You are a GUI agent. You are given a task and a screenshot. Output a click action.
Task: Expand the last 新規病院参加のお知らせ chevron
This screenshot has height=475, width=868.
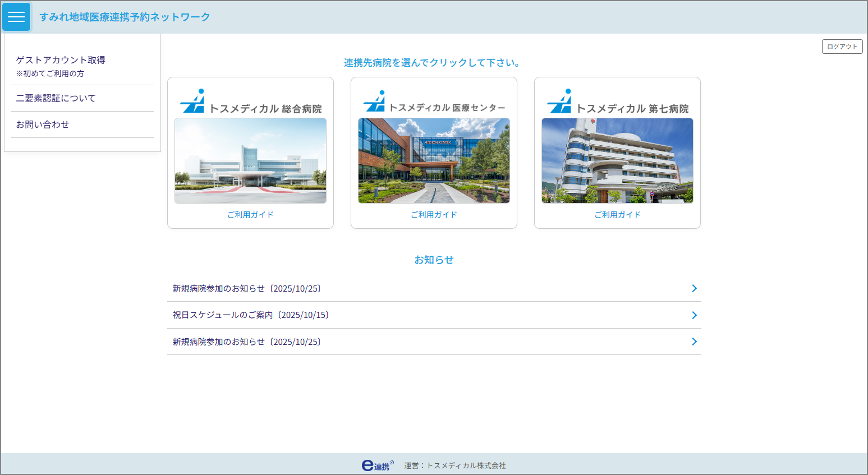(x=694, y=342)
